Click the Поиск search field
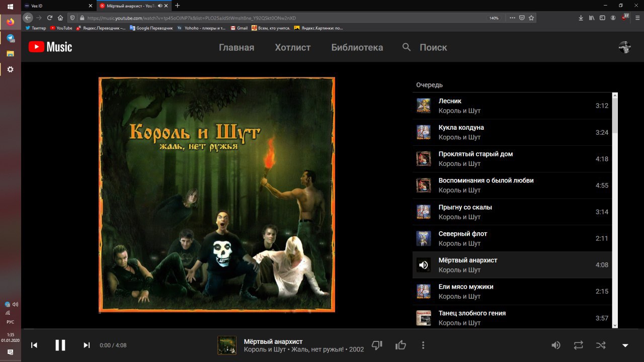644x362 pixels. pyautogui.click(x=433, y=47)
